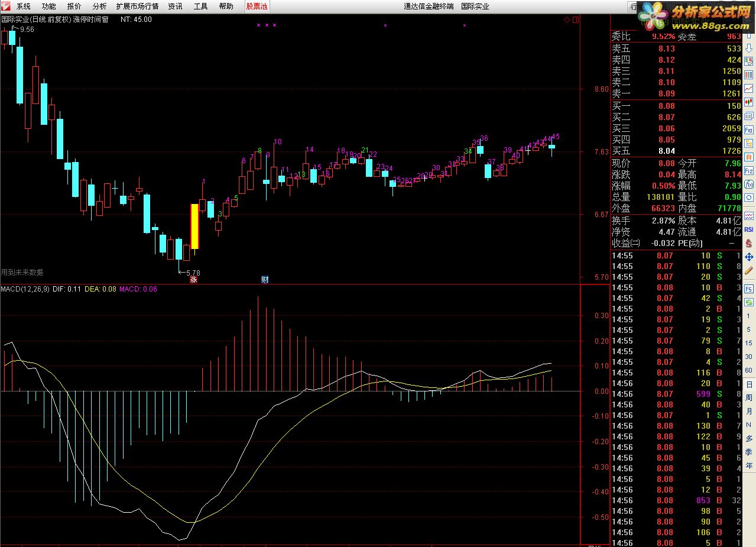Switch to yearly 年 period

coord(749,465)
